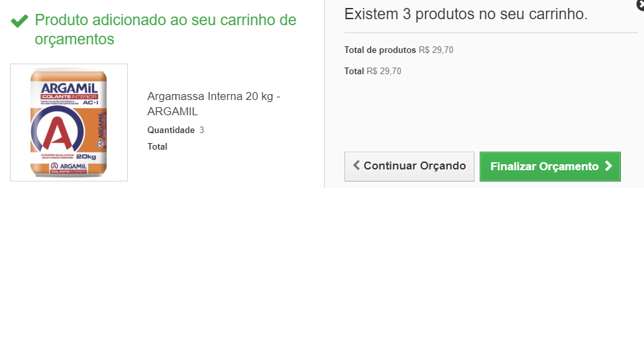This screenshot has height=347, width=644.
Task: Click the 20kg label on the product bag
Action: coord(86,156)
